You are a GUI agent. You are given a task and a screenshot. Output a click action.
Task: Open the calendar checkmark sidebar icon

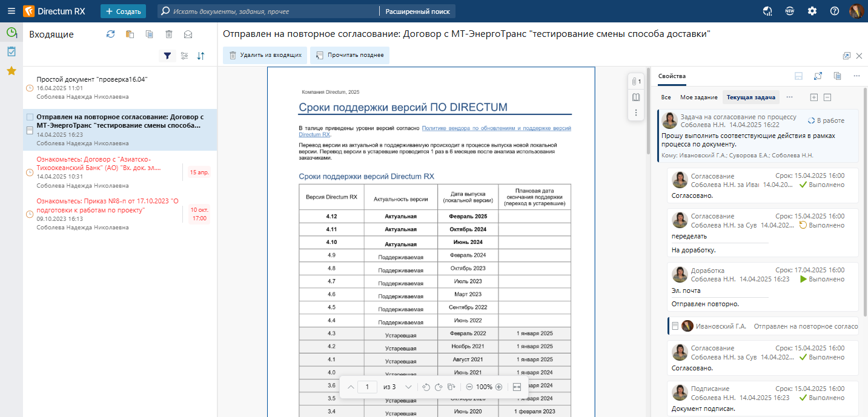(11, 51)
